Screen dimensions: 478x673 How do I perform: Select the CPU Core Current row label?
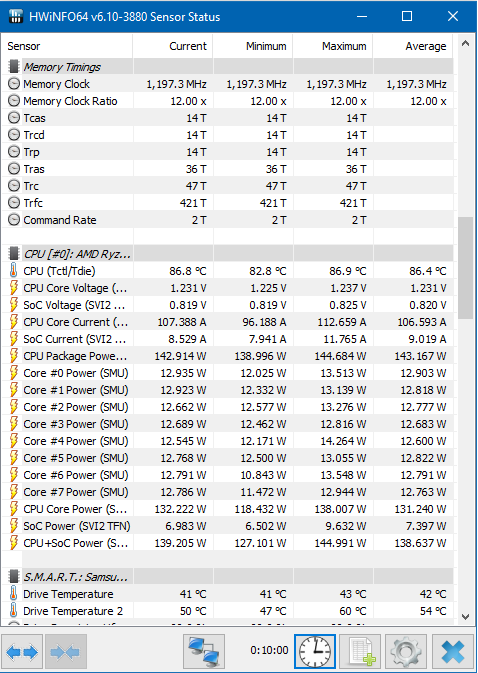pyautogui.click(x=76, y=322)
